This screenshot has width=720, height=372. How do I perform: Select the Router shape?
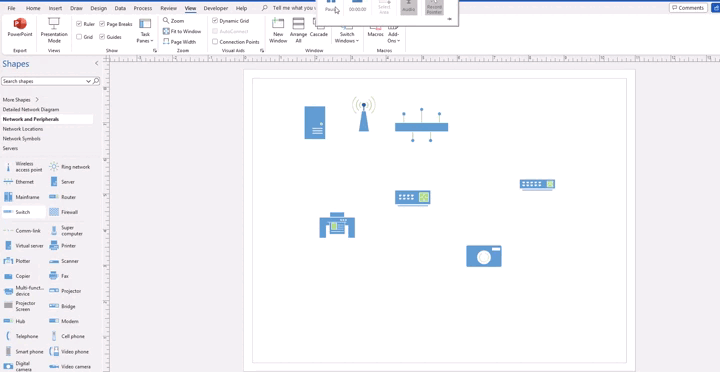point(62,197)
